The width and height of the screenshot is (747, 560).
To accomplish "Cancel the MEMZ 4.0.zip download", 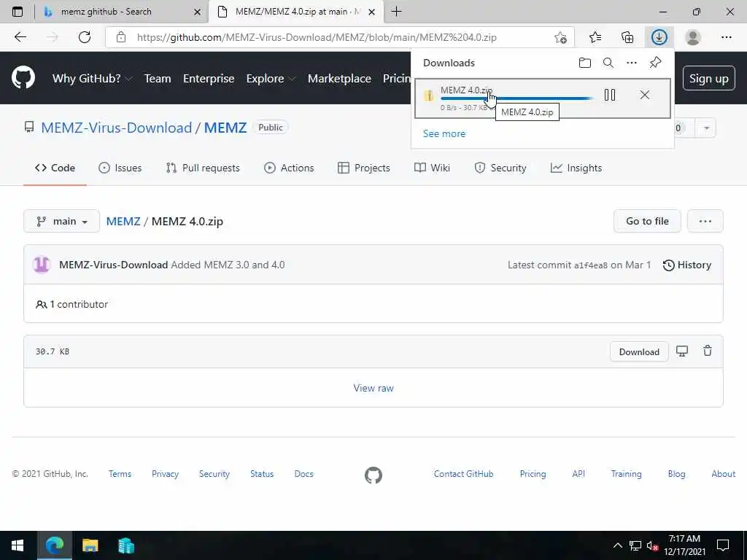I will point(645,95).
